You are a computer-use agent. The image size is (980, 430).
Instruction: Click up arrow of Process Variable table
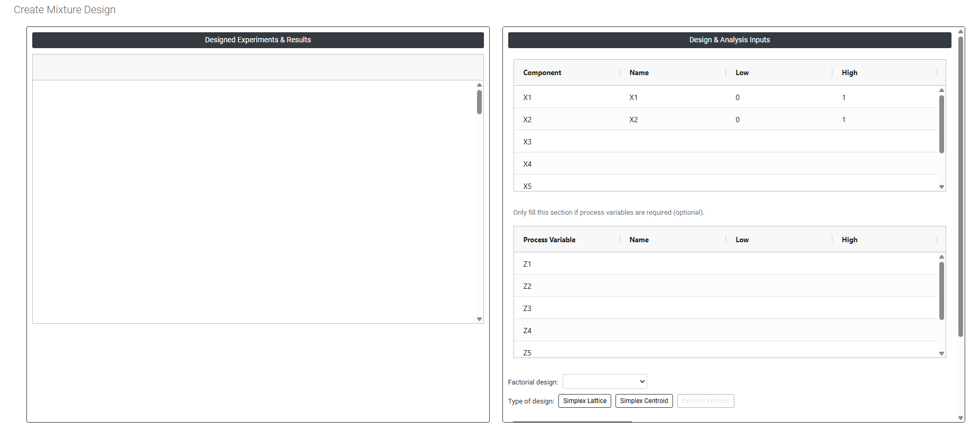941,257
